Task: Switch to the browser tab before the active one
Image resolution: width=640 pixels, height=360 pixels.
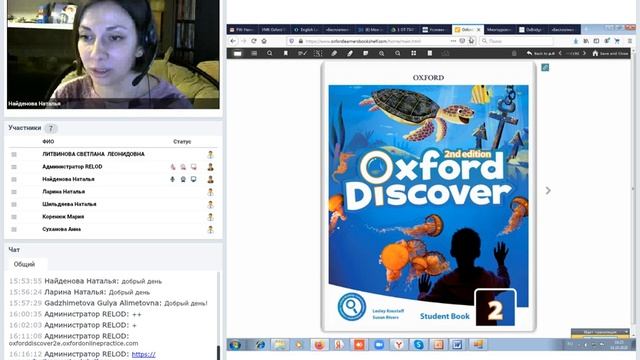Action: (436, 30)
